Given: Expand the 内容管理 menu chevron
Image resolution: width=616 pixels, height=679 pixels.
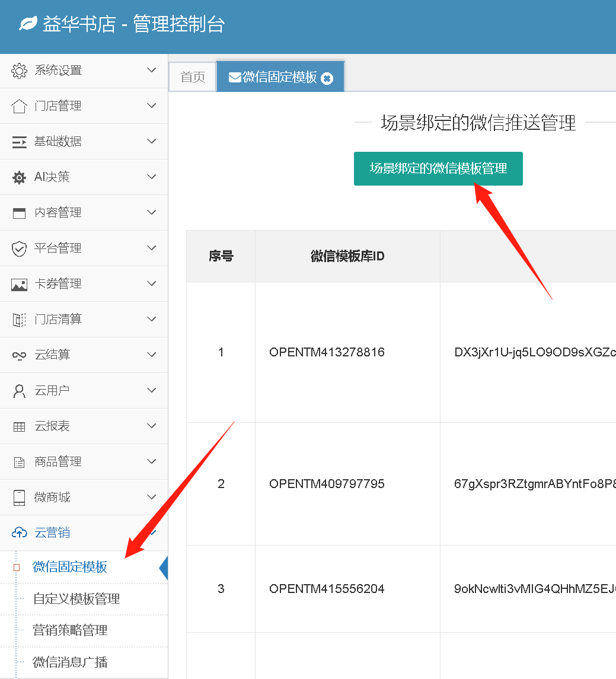Looking at the screenshot, I should point(152,212).
